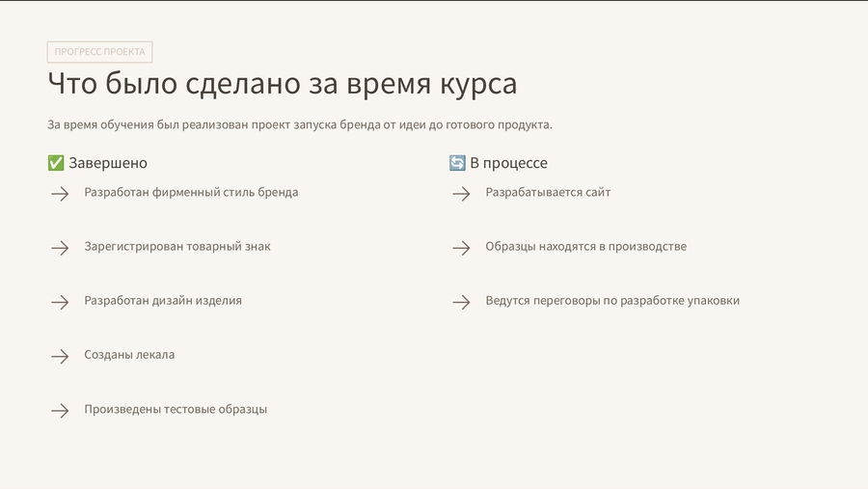This screenshot has width=868, height=489.
Task: Click arrow icon next to Разработан дизайн изделия
Action: point(60,302)
